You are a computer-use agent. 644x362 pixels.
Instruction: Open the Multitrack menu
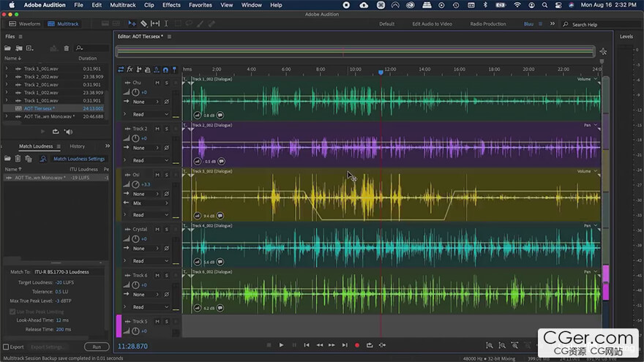point(123,5)
